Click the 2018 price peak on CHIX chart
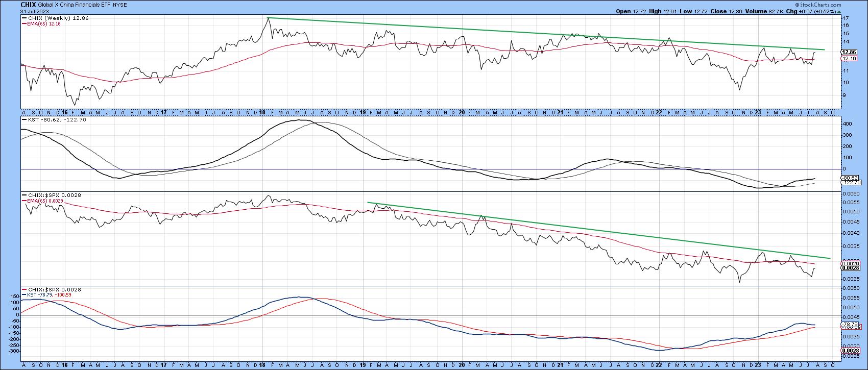The height and width of the screenshot is (370, 868). [x=268, y=18]
